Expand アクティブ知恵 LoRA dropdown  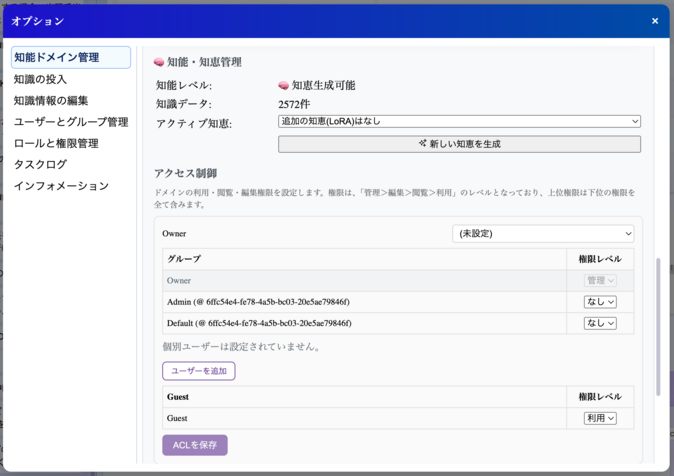point(459,122)
